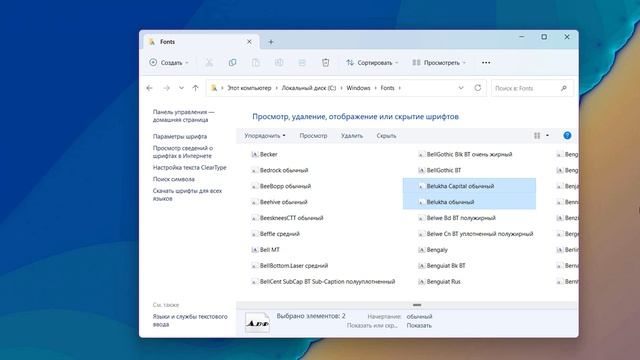The image size is (640, 360).
Task: Open Панель управления домашняя страница link
Action: point(183,116)
